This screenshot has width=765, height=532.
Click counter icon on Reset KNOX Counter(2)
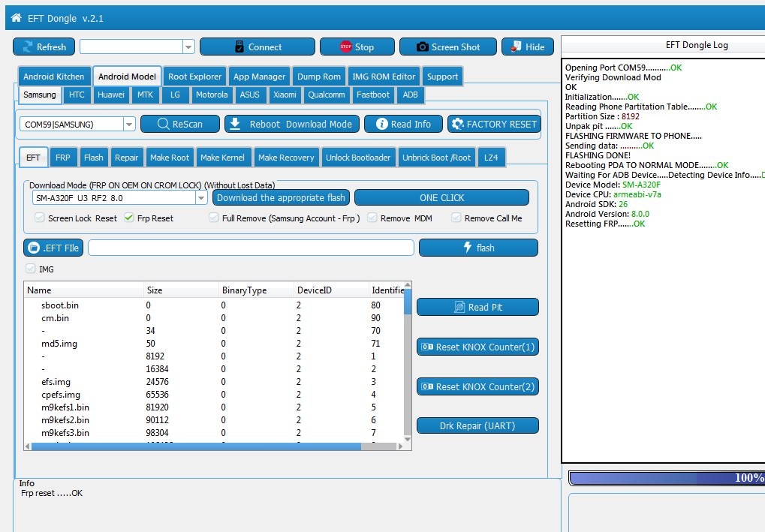pos(427,386)
